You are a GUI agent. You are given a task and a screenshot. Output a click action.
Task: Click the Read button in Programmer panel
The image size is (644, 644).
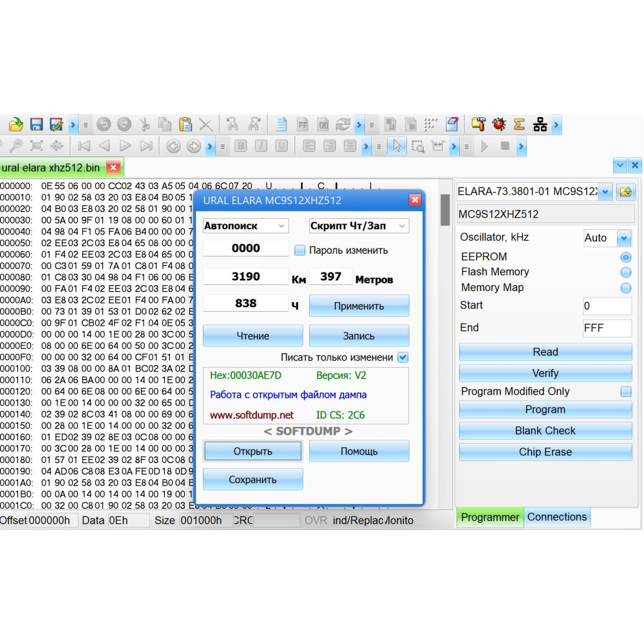click(x=545, y=352)
